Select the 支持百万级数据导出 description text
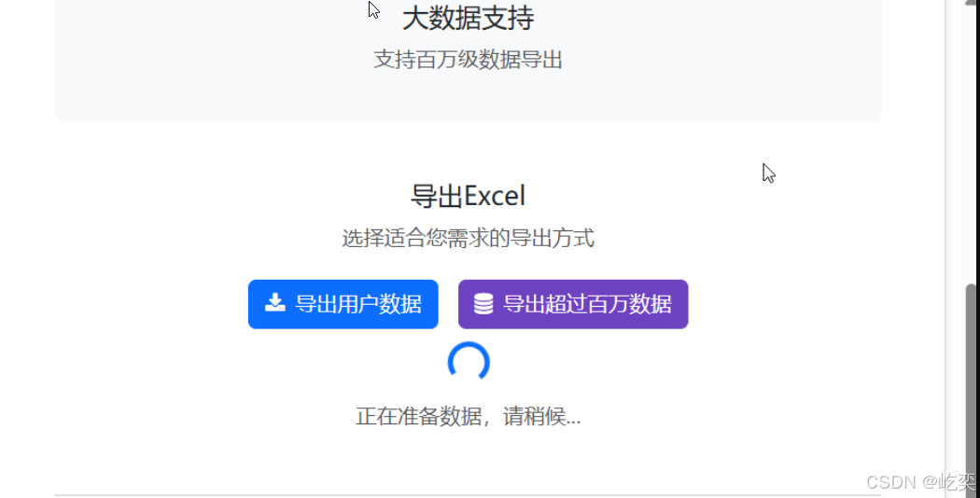 [469, 60]
